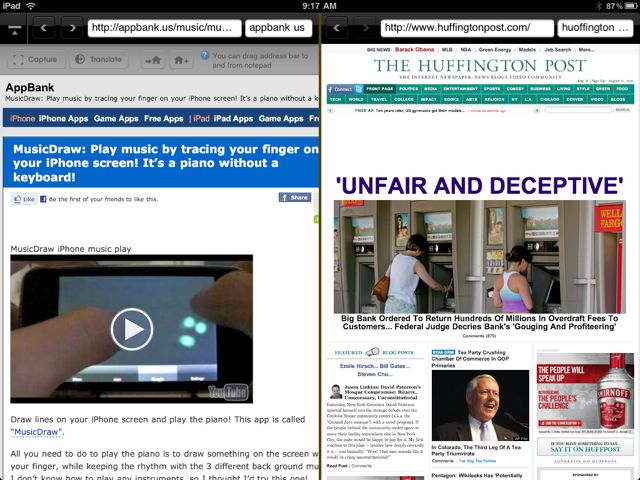Viewport: 640px width, 480px height.
Task: Select the College tab
Action: point(404,99)
